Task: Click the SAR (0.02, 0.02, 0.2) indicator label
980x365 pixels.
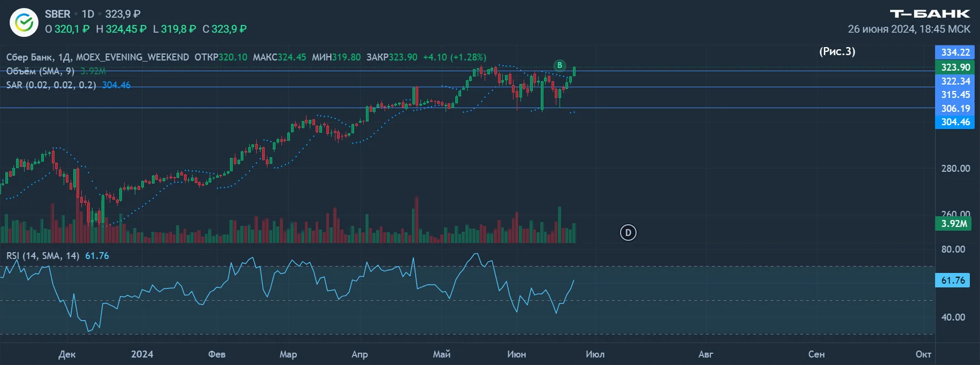Action: [x=51, y=85]
